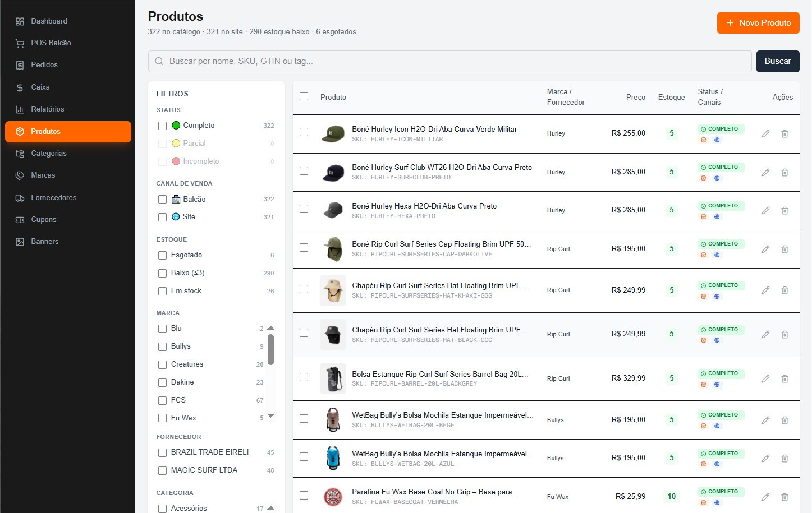Tick the Site channel filter checkbox
The width and height of the screenshot is (812, 513).
pos(162,217)
